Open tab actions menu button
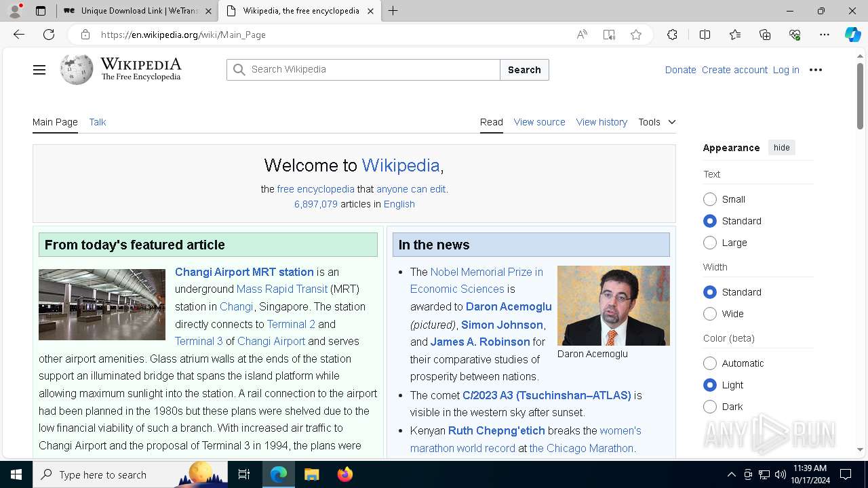The width and height of the screenshot is (868, 488). (40, 11)
